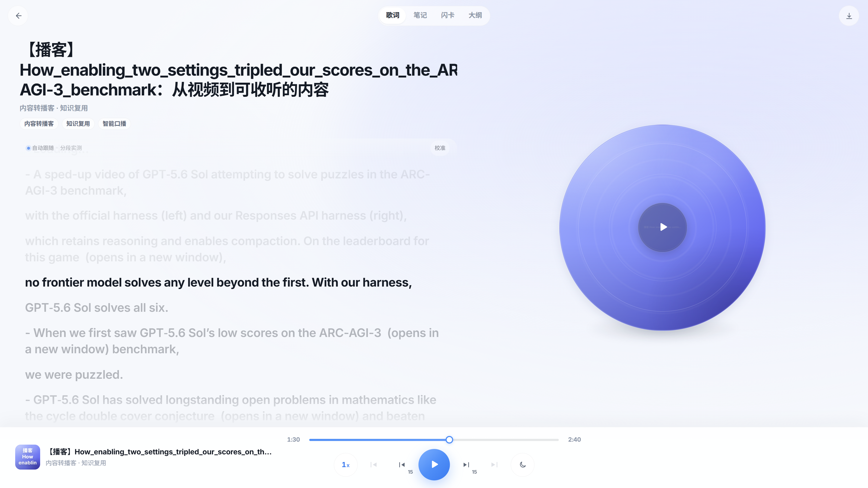The height and width of the screenshot is (488, 868).
Task: Click lyric 'which retains reasoning and enables compaction'
Action: 227,249
